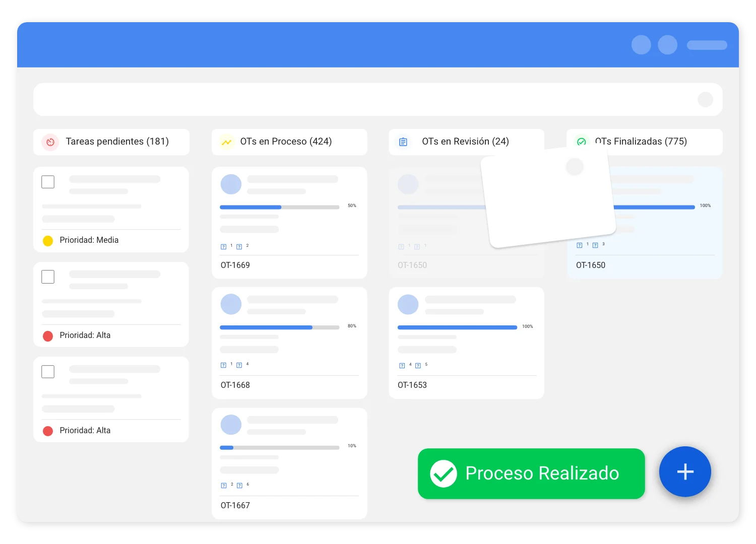Tick the checkbox of the middle pending task
The height and width of the screenshot is (544, 756).
[x=48, y=277]
